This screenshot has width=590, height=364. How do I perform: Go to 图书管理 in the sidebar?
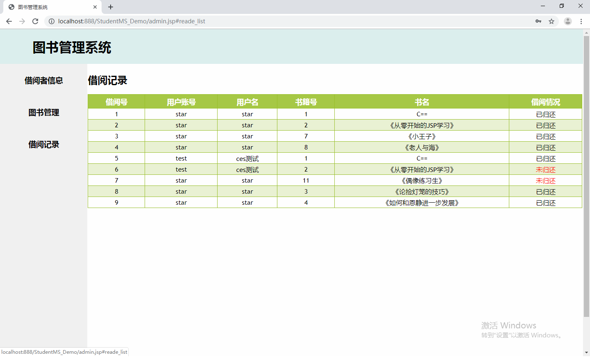point(43,113)
